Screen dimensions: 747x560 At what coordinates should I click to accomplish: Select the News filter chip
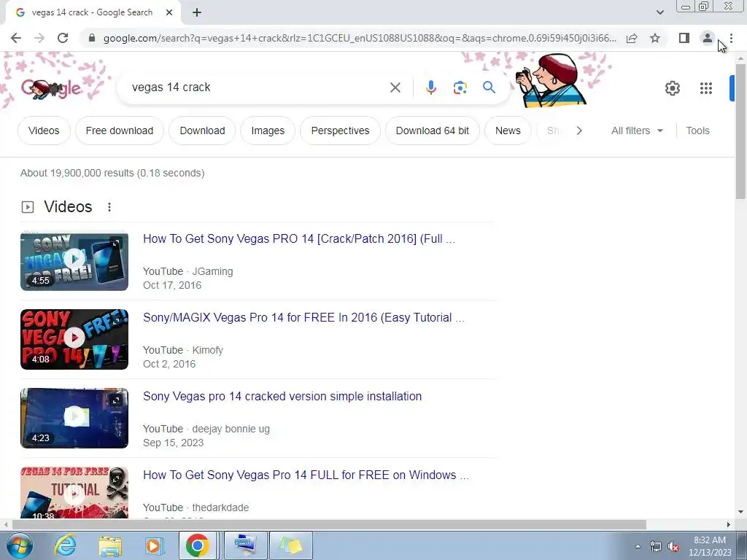508,131
